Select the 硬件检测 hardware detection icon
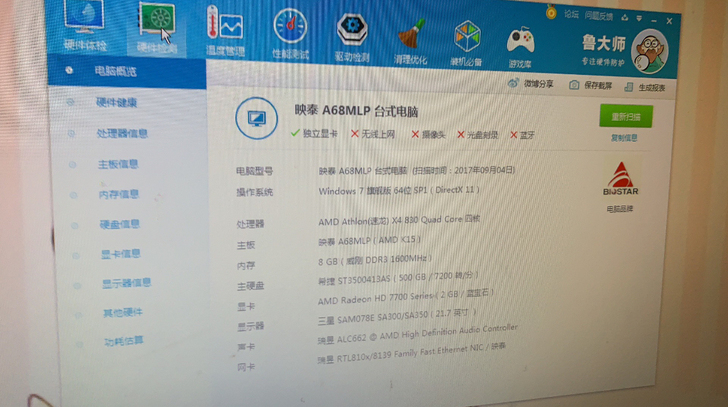Screen dimensions: 728x407 (156, 27)
